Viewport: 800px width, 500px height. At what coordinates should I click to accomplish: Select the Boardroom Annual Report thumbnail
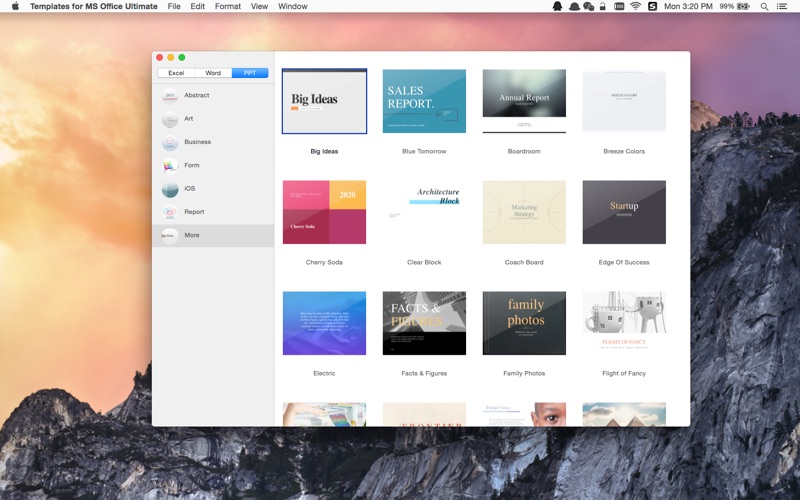coord(524,101)
